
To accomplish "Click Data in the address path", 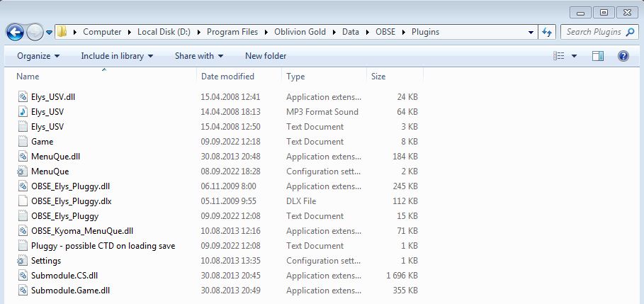I will pyautogui.click(x=351, y=32).
